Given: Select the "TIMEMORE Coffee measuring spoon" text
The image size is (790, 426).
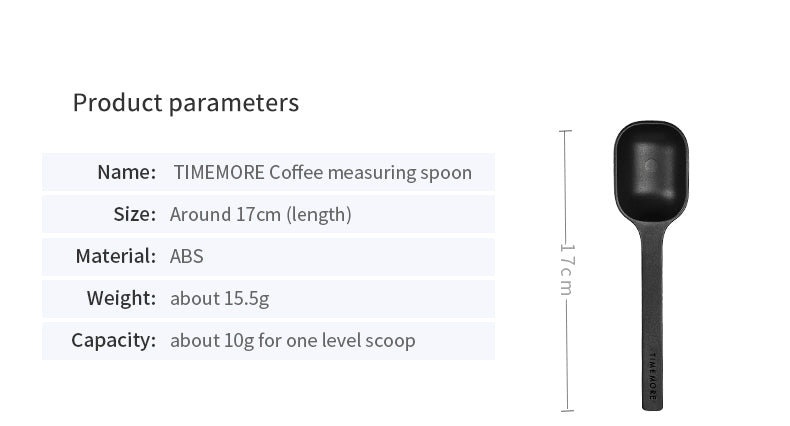Looking at the screenshot, I should tap(322, 172).
